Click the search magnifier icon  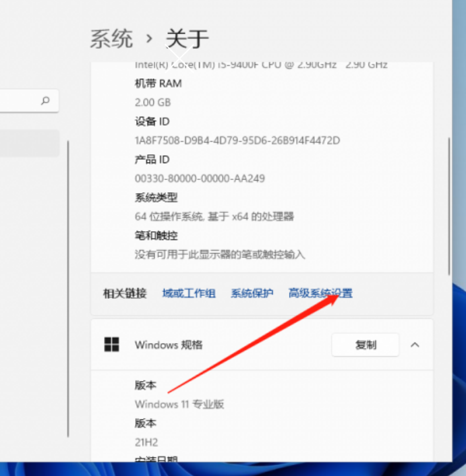tap(45, 100)
